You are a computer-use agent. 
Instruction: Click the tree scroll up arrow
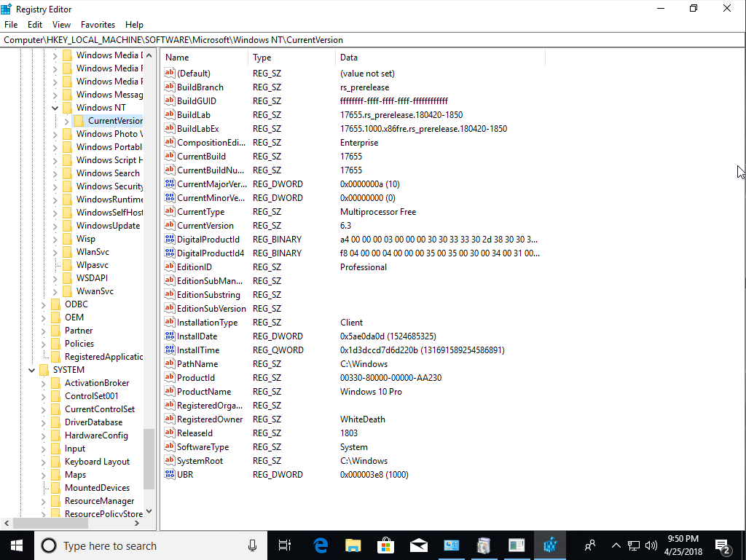[x=149, y=55]
